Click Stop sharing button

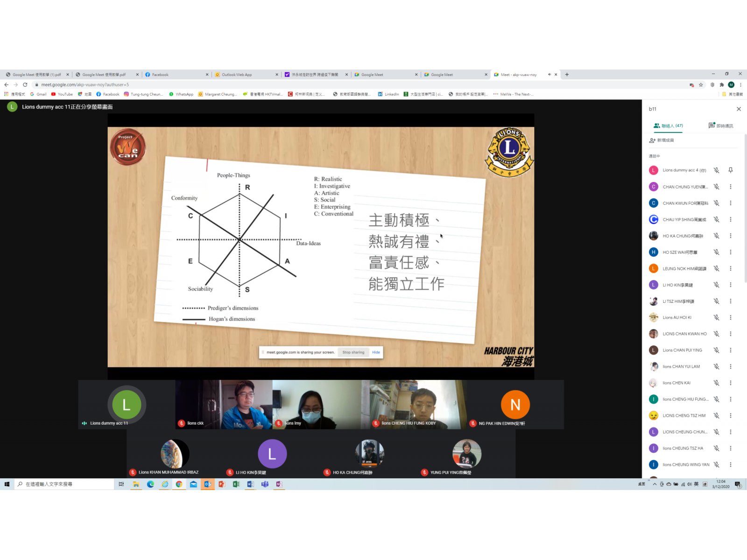(x=353, y=352)
